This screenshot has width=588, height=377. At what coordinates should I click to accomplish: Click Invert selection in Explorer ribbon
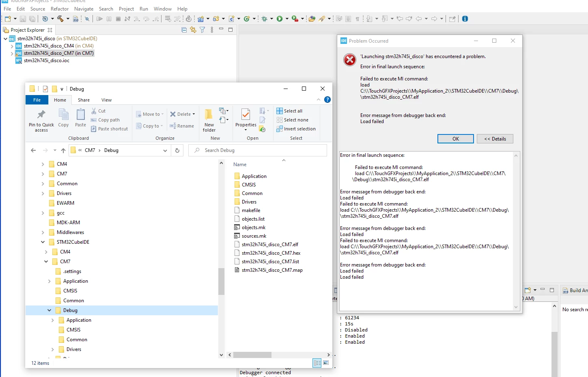(x=296, y=129)
